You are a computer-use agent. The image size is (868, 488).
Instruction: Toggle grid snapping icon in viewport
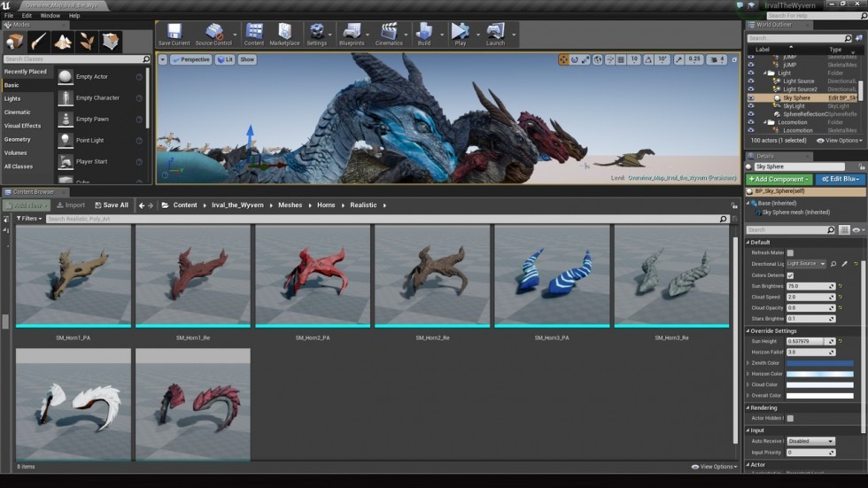[x=621, y=59]
